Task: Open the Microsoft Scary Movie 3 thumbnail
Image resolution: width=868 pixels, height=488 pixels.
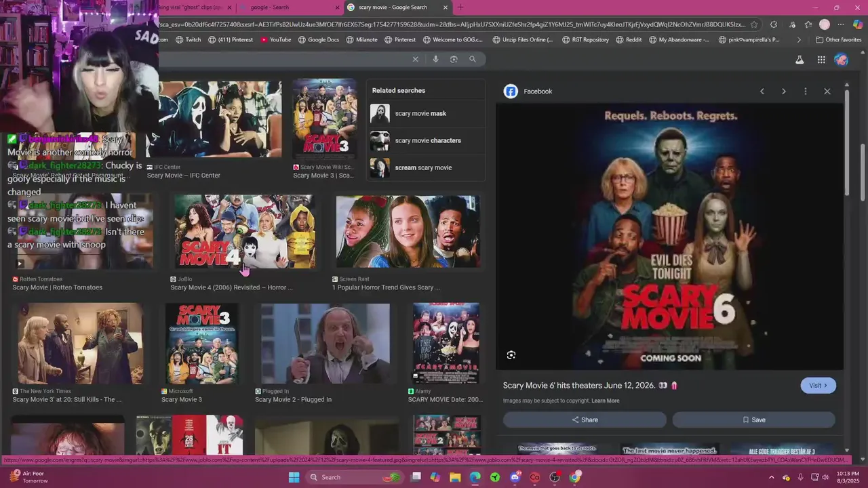Action: tap(202, 344)
